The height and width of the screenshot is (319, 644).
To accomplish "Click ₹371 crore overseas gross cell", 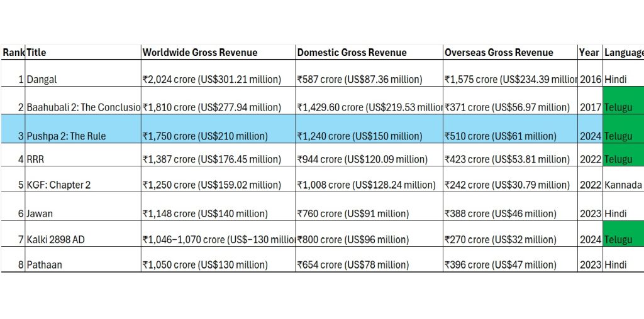I will (x=510, y=100).
